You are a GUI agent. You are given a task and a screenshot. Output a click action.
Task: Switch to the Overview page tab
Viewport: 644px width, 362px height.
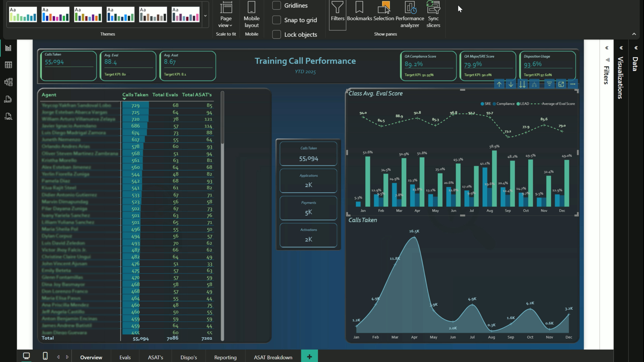click(x=91, y=357)
